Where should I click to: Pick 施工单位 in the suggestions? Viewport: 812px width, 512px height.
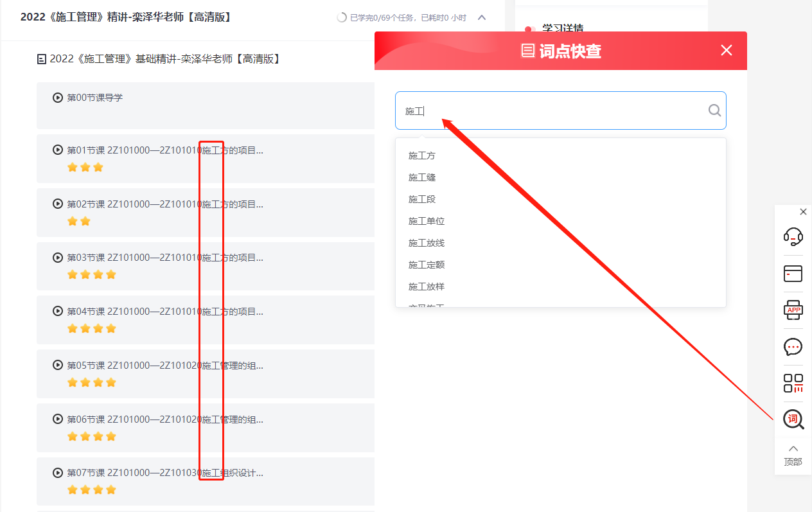tap(427, 221)
